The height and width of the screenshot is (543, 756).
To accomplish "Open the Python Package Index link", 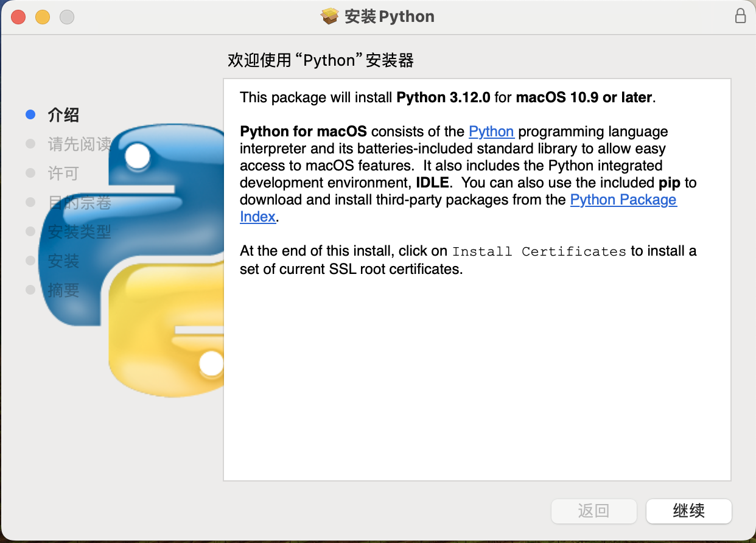I will click(623, 200).
